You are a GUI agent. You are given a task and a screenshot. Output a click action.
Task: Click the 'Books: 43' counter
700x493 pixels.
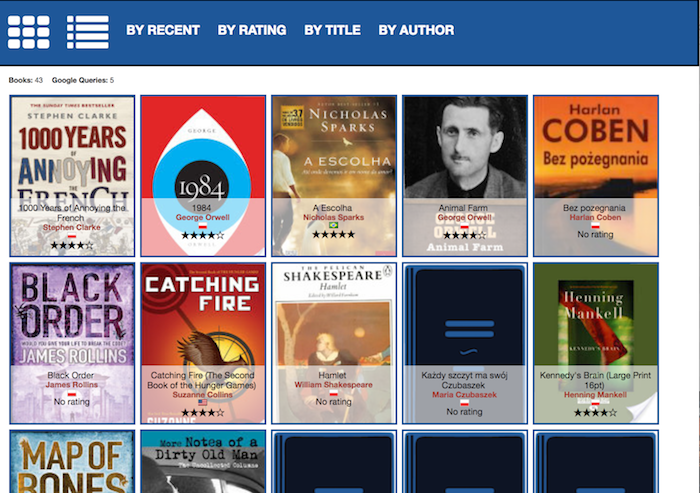click(x=25, y=80)
